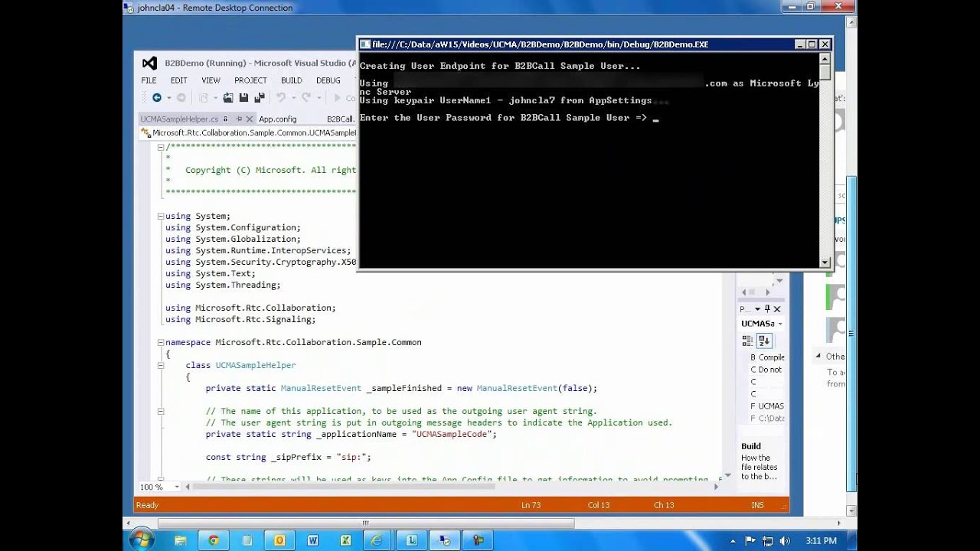Click the New Item toolbar icon

[x=204, y=98]
